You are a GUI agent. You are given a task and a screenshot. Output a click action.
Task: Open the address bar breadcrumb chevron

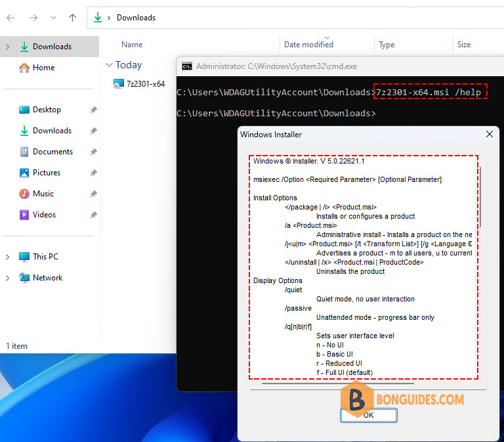pyautogui.click(x=109, y=18)
